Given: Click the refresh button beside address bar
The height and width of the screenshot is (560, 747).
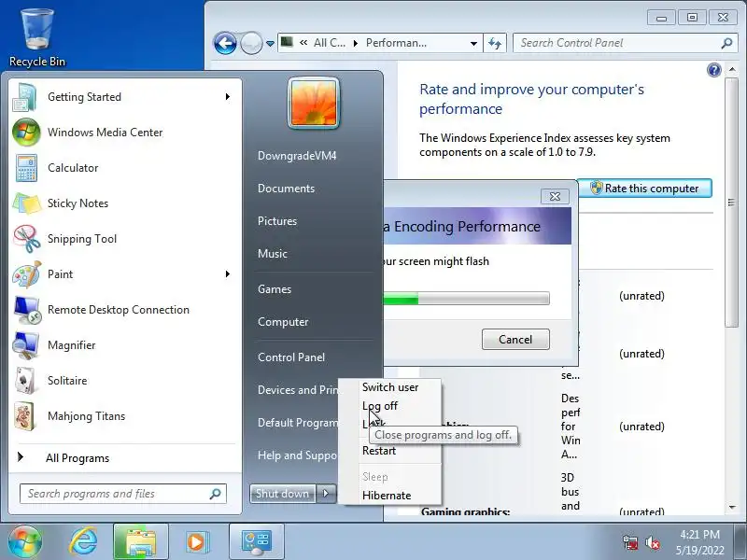Looking at the screenshot, I should coord(495,43).
